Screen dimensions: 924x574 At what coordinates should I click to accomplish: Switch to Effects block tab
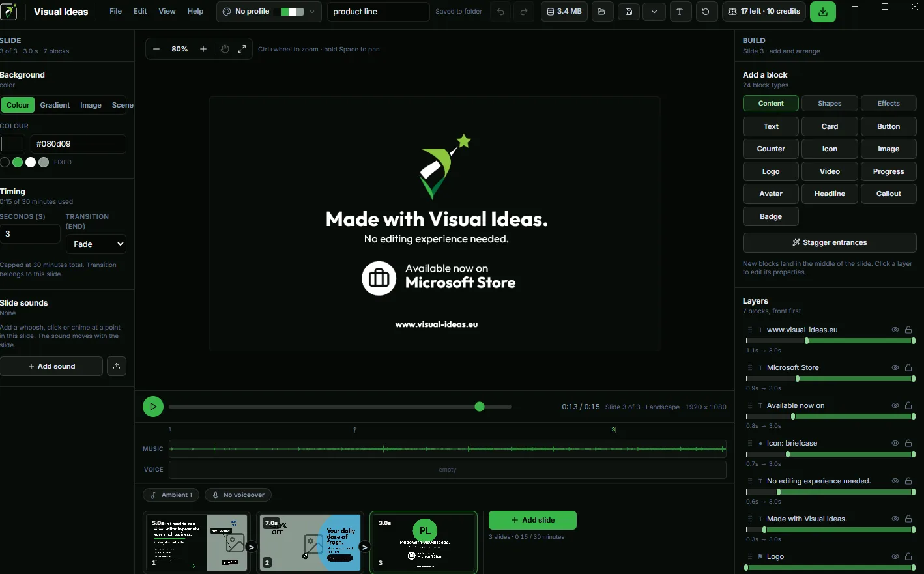coord(888,104)
